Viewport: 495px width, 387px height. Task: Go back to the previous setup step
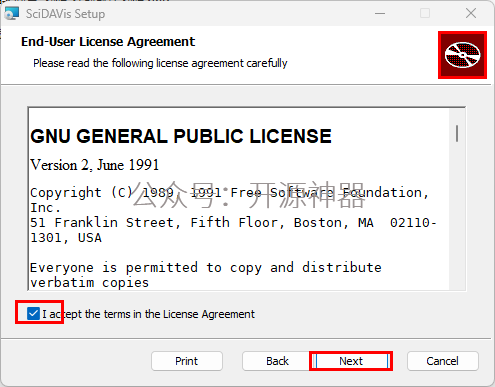pyautogui.click(x=277, y=361)
